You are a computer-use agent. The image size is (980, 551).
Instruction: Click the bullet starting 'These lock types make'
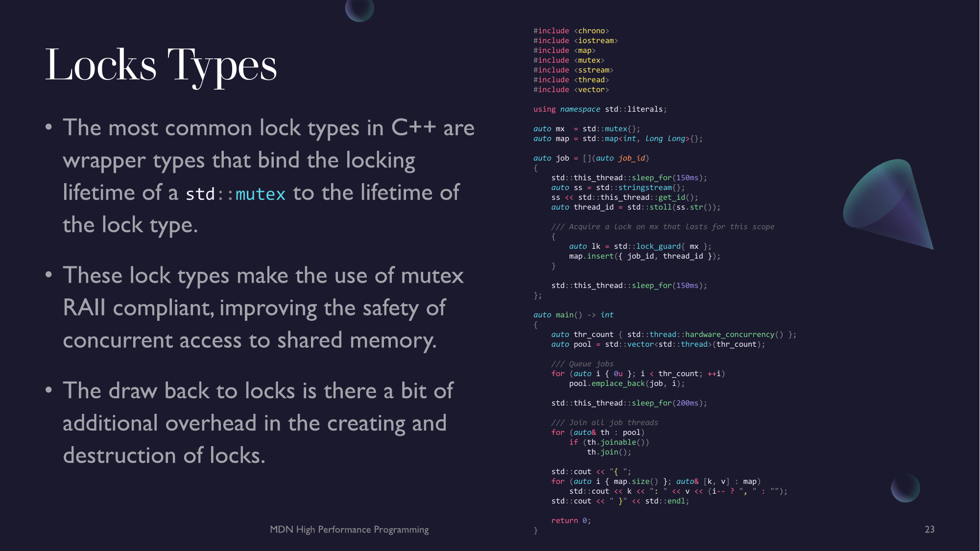263,308
